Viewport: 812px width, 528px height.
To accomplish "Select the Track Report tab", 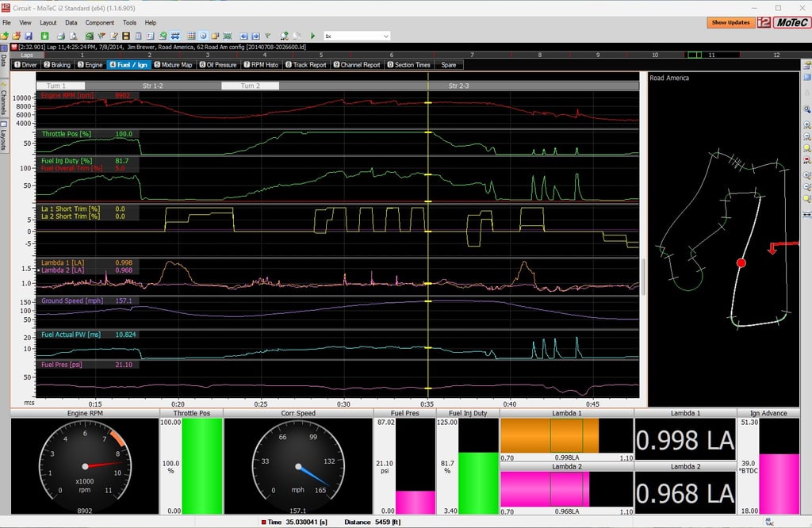I will (306, 65).
